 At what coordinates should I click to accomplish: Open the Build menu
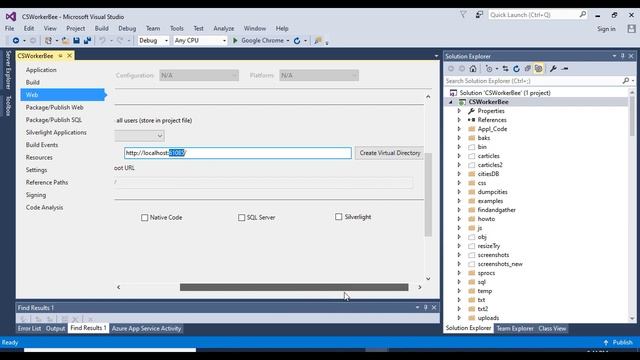(102, 29)
